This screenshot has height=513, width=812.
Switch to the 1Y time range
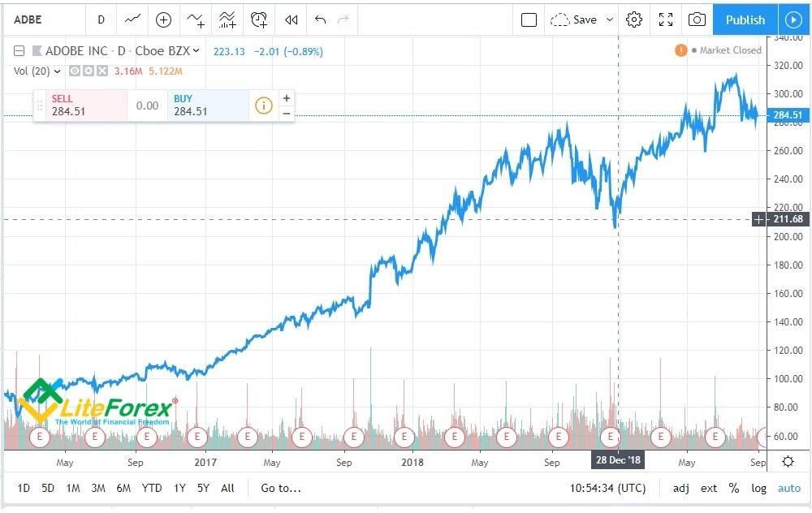[178, 488]
